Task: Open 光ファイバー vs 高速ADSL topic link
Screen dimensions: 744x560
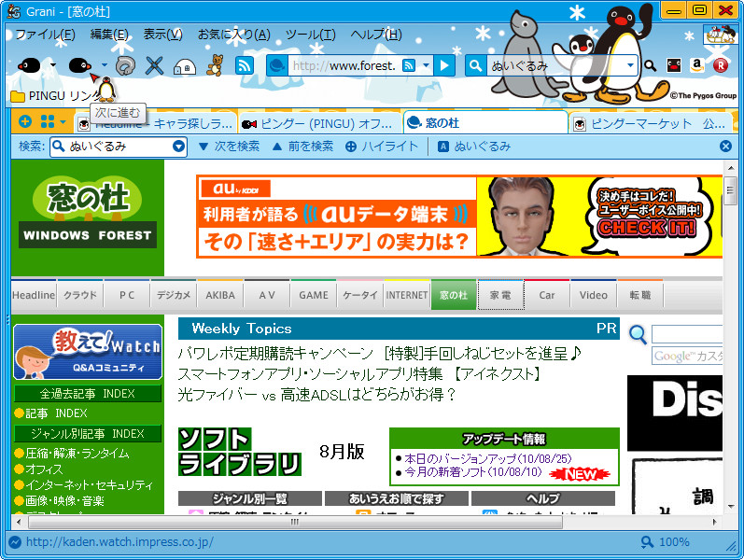Action: (316, 394)
